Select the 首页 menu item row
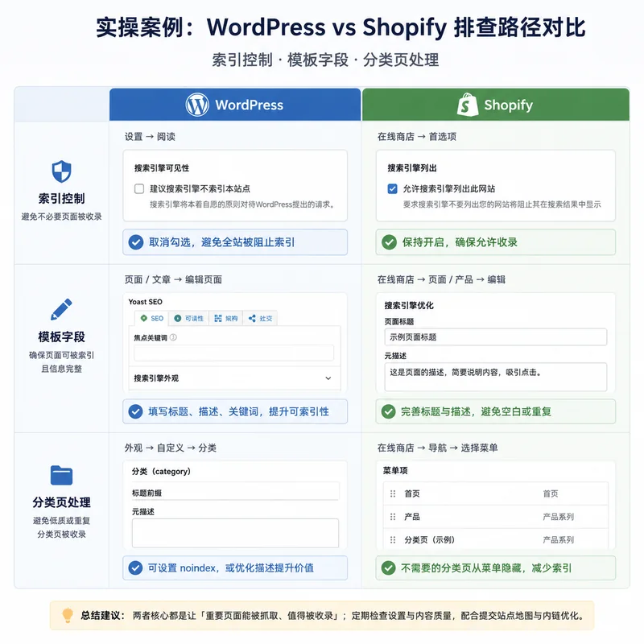This screenshot has width=644, height=644. tap(496, 493)
